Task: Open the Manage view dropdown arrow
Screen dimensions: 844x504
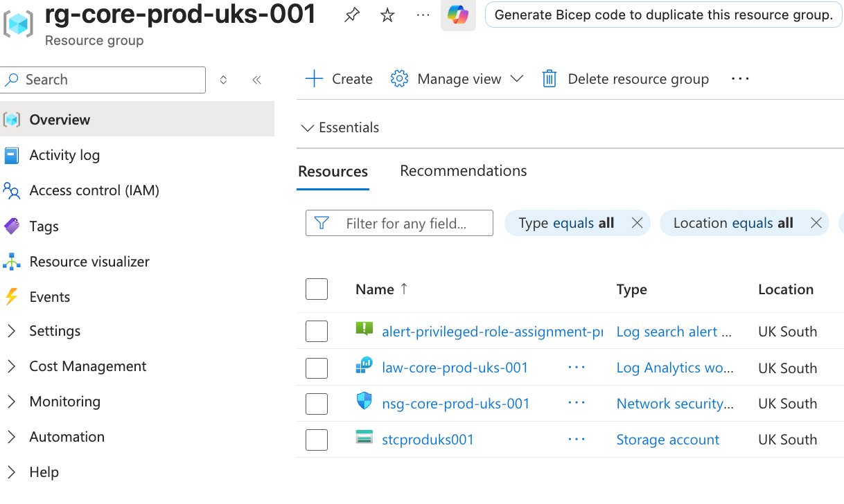Action: point(516,79)
